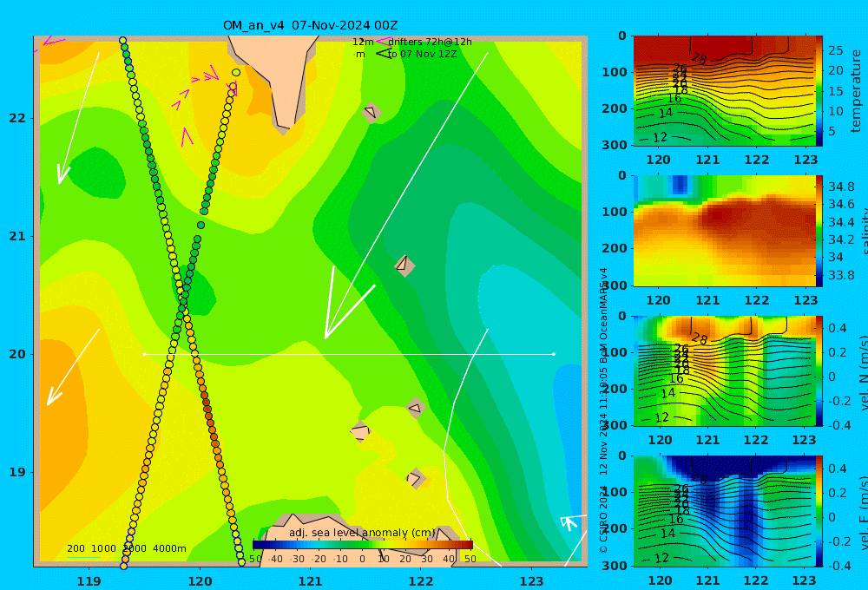Screen dimensions: 868x590
Task: Click the isolated dark green drifter circle near 21.1N
Action: point(201,226)
